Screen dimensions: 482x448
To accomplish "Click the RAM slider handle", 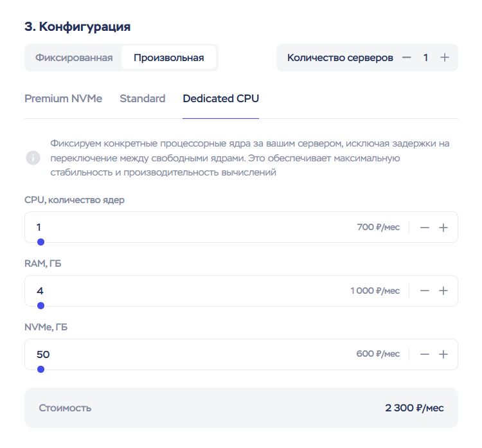I will (40, 306).
